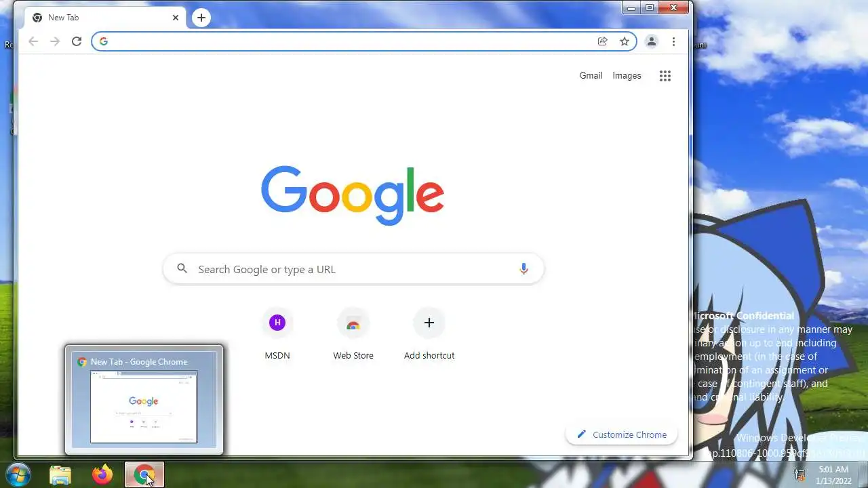Reload the page with the refresh icon
Image resolution: width=868 pixels, height=488 pixels.
pyautogui.click(x=77, y=41)
